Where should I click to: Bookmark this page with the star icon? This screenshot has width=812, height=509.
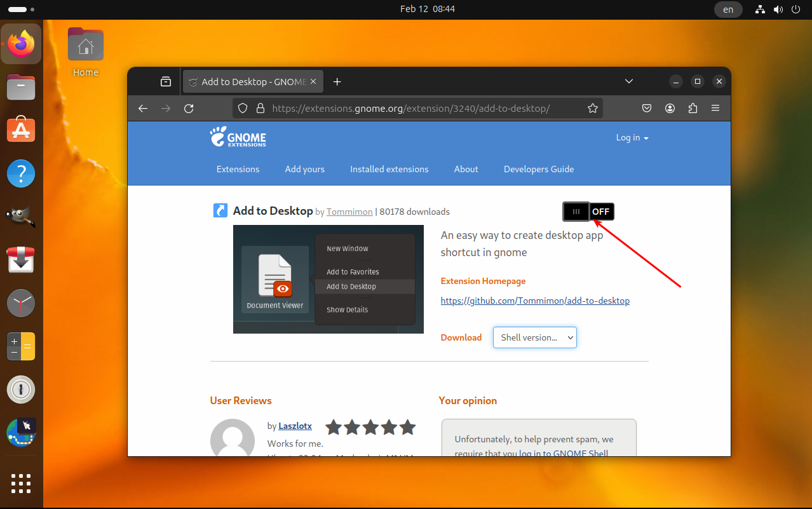pyautogui.click(x=593, y=108)
